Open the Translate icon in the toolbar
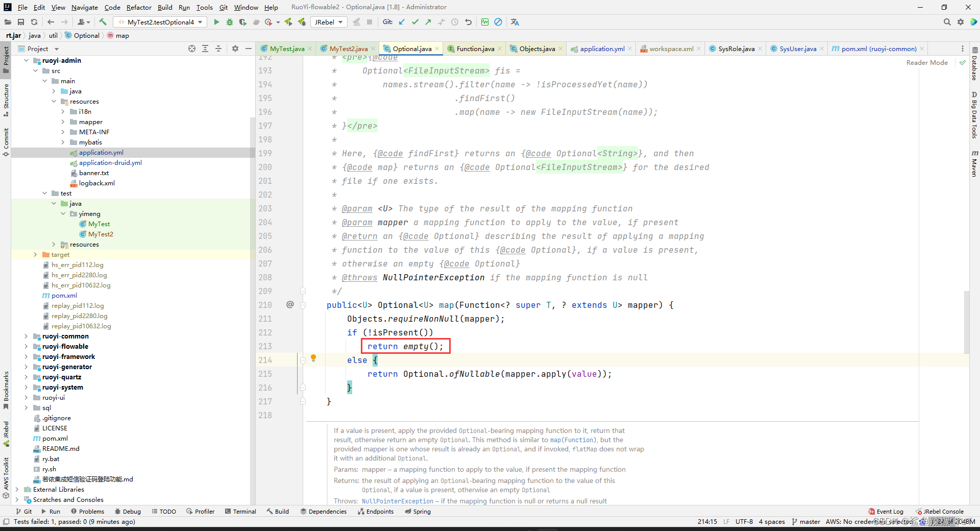Viewport: 980px width, 531px height. point(514,22)
